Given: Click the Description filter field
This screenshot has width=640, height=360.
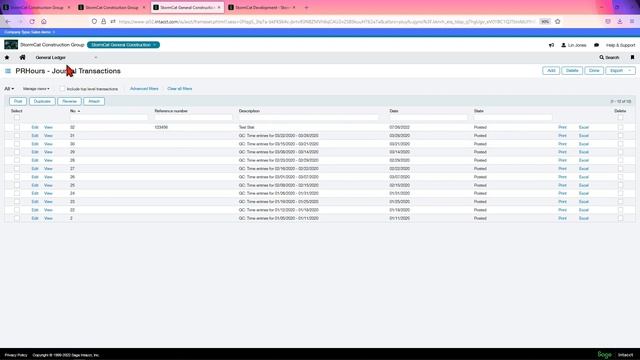Looking at the screenshot, I should click(x=309, y=118).
